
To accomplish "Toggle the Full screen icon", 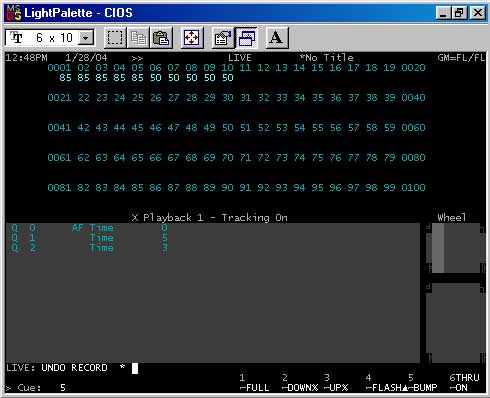I will click(192, 38).
